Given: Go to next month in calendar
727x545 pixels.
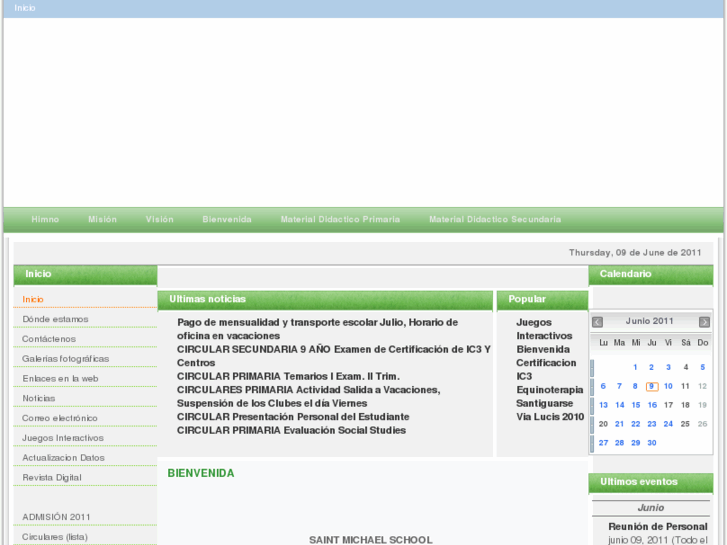Looking at the screenshot, I should (704, 322).
